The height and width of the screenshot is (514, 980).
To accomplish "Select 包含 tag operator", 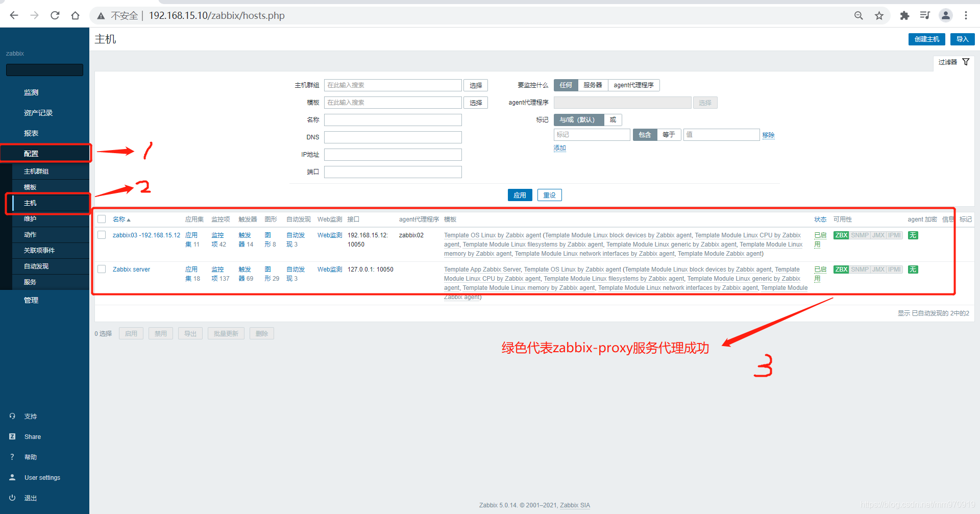I will click(645, 135).
